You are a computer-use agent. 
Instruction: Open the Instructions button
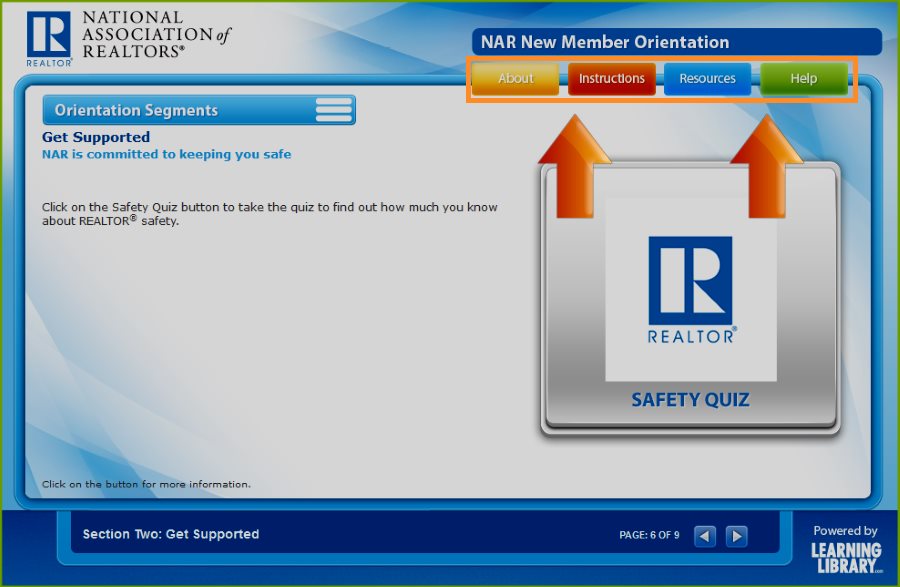coord(612,79)
